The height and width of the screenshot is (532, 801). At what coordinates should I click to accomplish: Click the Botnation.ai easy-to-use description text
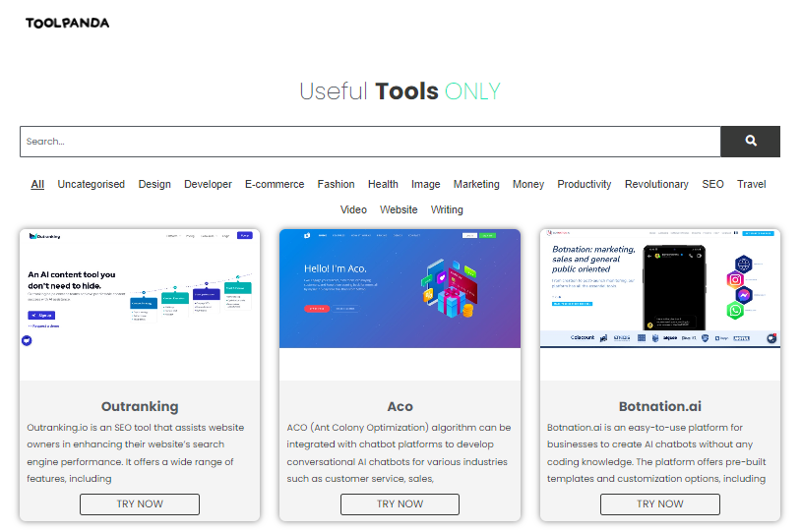tap(656, 453)
